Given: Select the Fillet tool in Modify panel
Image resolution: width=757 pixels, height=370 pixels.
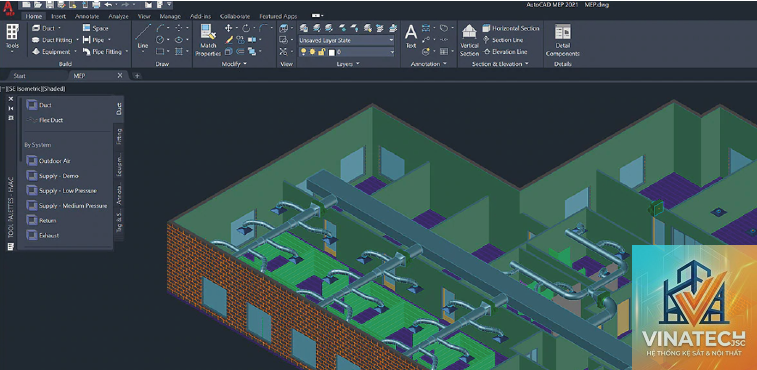Looking at the screenshot, I should (263, 28).
